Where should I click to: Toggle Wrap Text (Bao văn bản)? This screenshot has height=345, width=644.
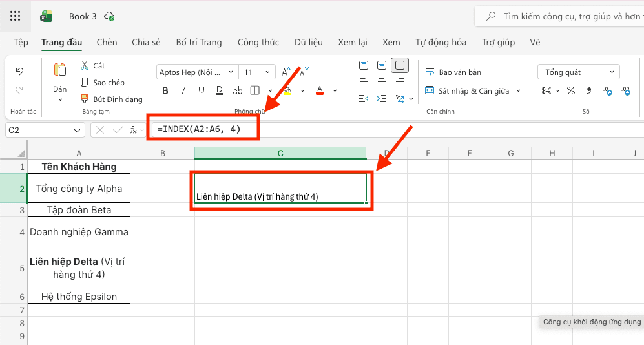pos(453,72)
